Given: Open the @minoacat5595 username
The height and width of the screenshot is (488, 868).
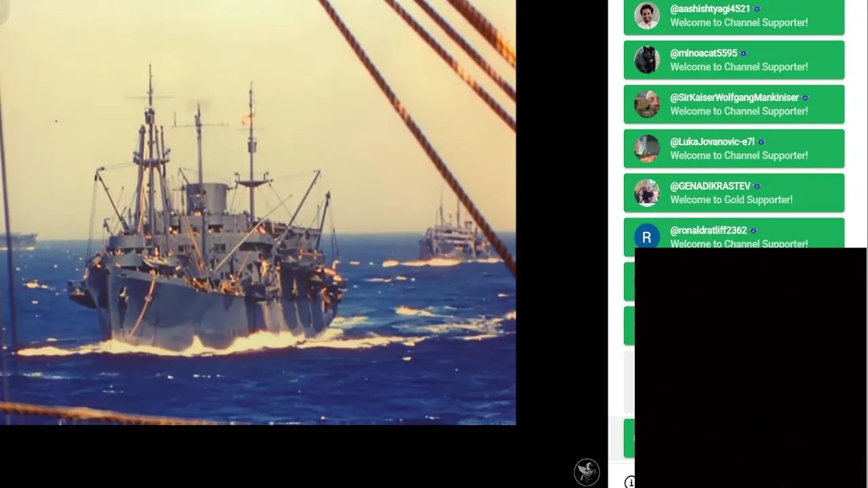Looking at the screenshot, I should [x=703, y=53].
